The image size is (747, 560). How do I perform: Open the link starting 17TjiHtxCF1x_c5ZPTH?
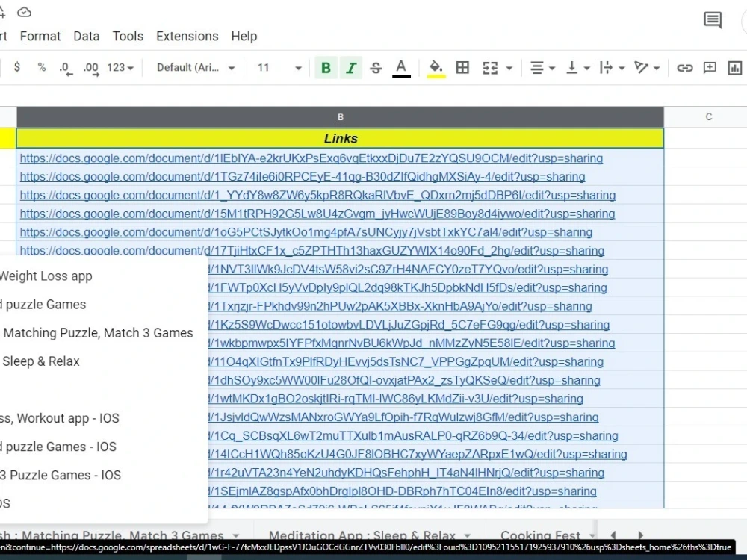pos(312,250)
